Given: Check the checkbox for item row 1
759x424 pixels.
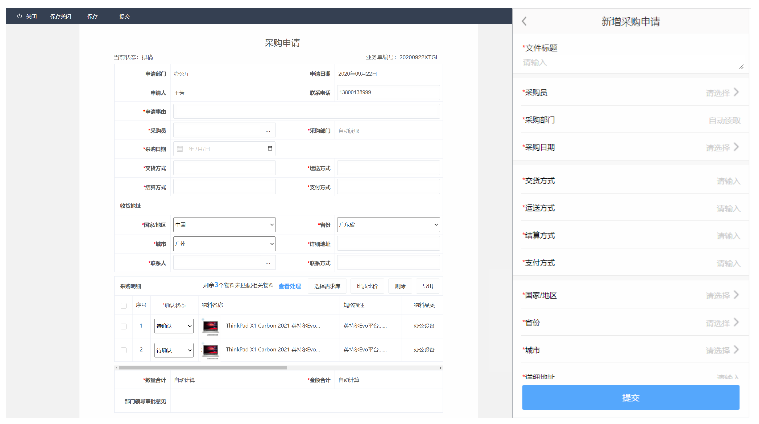Looking at the screenshot, I should coord(124,326).
